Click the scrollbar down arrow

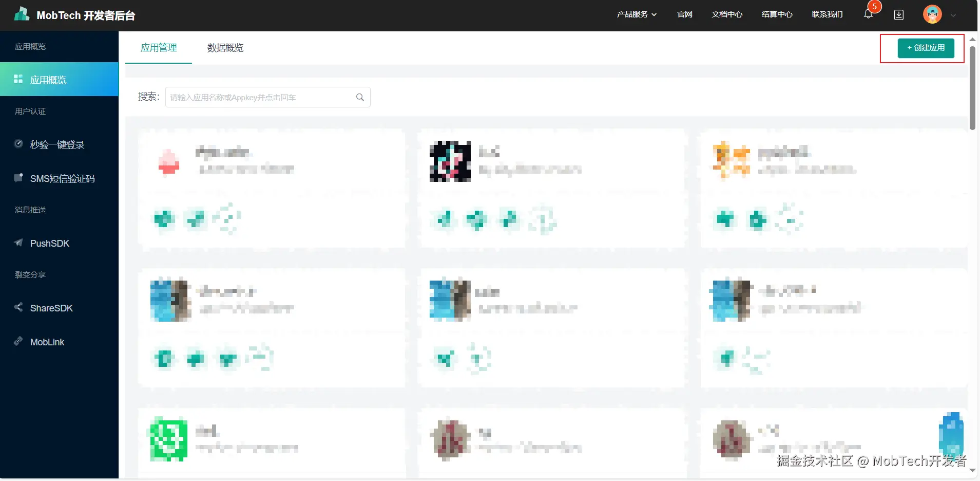coord(972,470)
